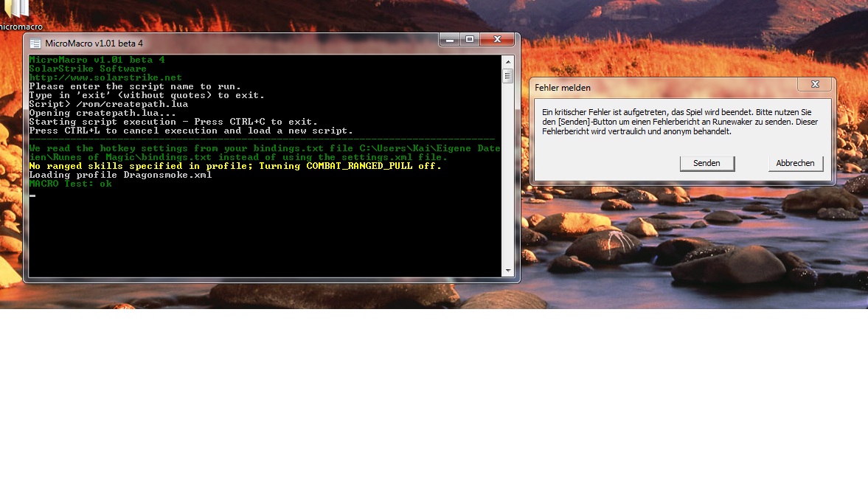Click the yellow COMBAT_RANGED_PULL warning line
This screenshot has height=478, width=868.
[x=235, y=166]
